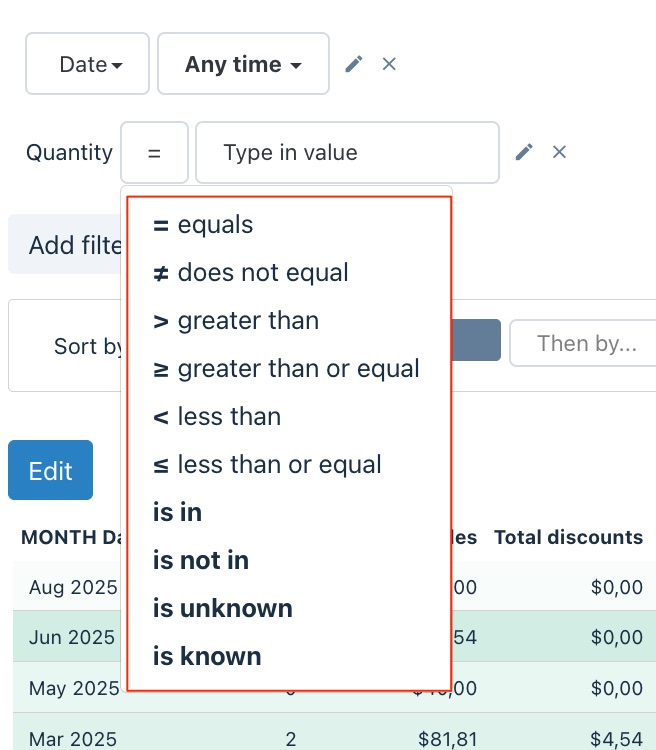Open the Quantity operator dropdown showing equals sign
Viewport: 656px width, 750px height.
(154, 153)
